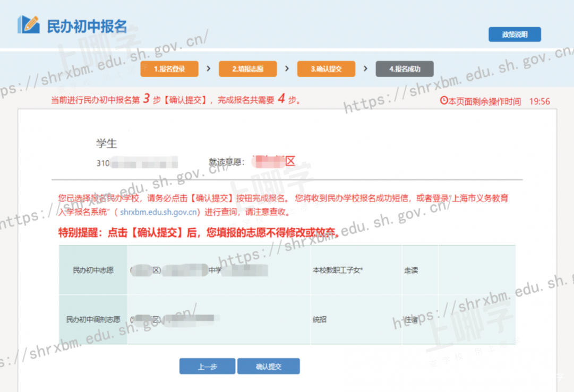Screen dimensions: 574x392
Task: Click the 本校教职工子女 cell
Action: pos(338,270)
